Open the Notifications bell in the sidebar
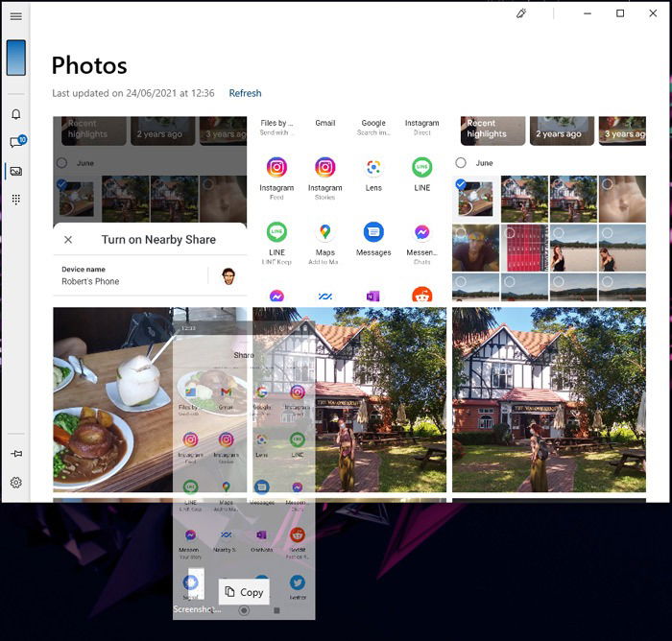The image size is (672, 641). (16, 114)
